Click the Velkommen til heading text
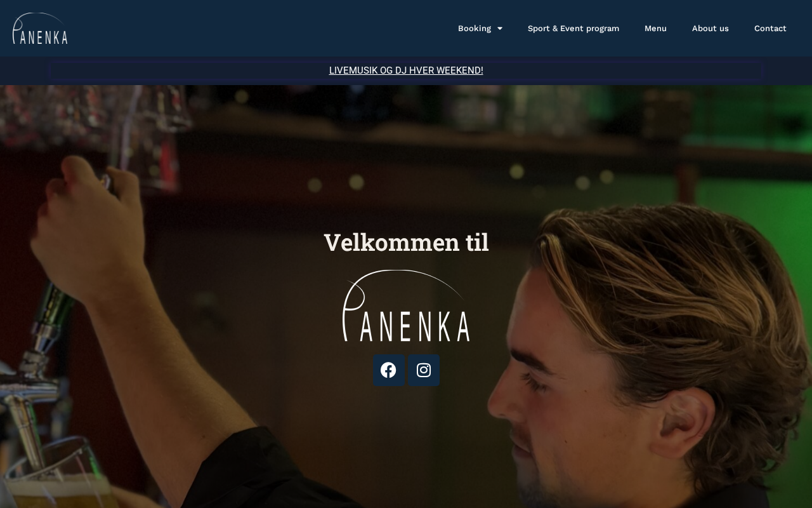 click(x=406, y=243)
